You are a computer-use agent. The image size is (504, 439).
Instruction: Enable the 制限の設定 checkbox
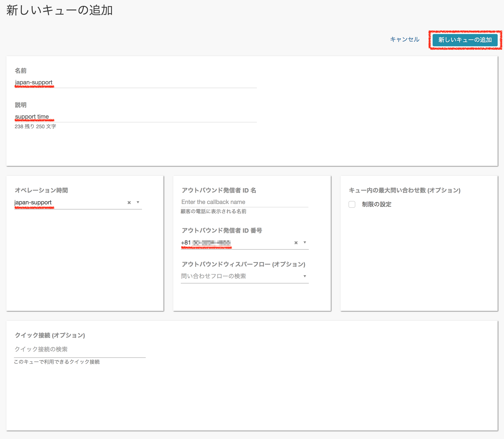[352, 204]
